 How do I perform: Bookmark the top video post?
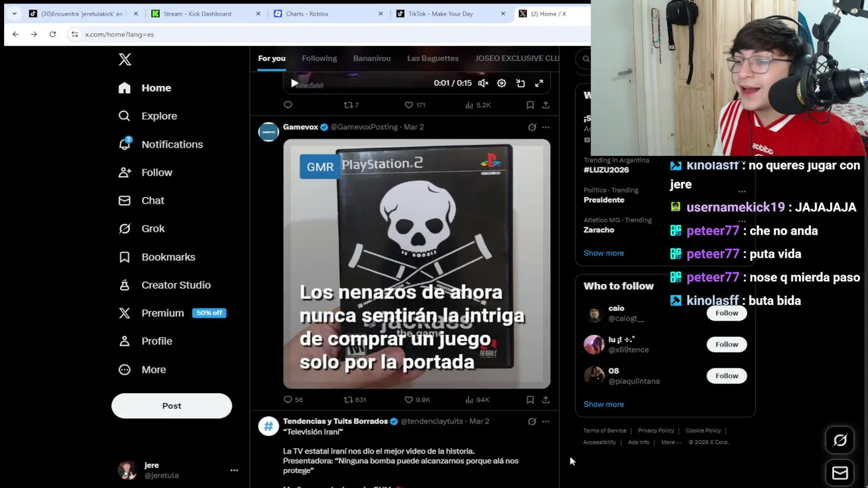tap(530, 105)
